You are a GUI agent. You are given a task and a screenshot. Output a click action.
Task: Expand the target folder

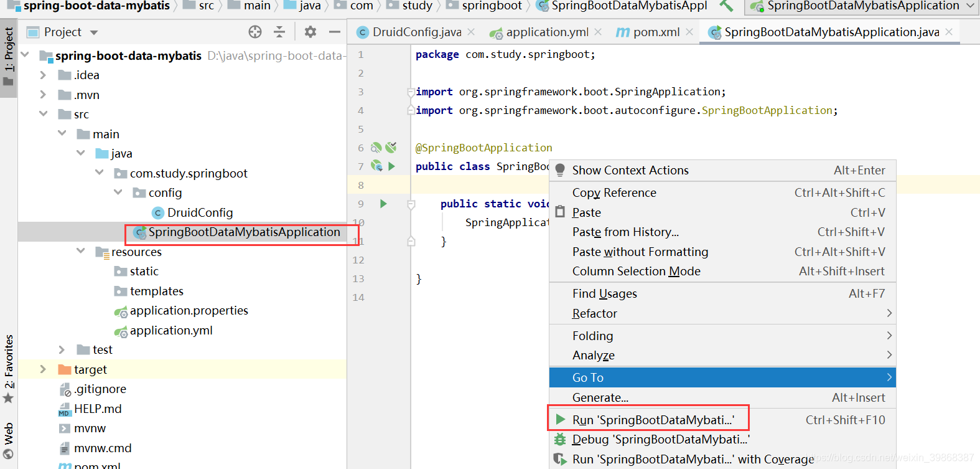tap(43, 369)
